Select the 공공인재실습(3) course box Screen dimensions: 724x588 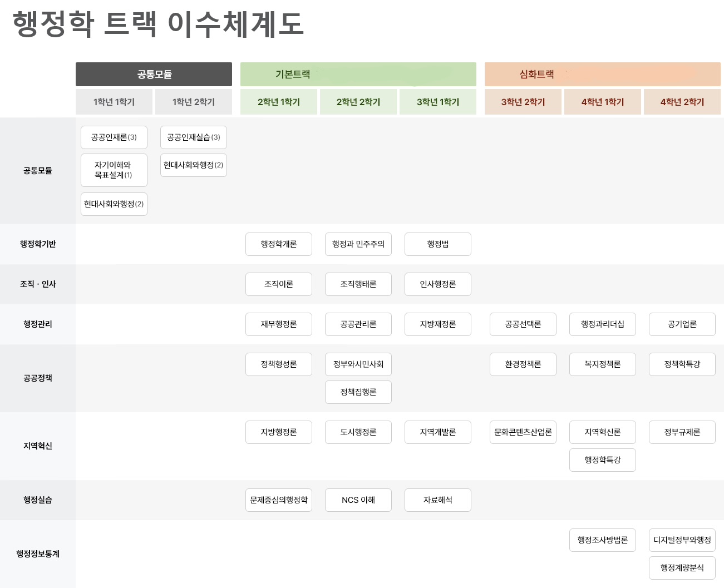coord(194,137)
